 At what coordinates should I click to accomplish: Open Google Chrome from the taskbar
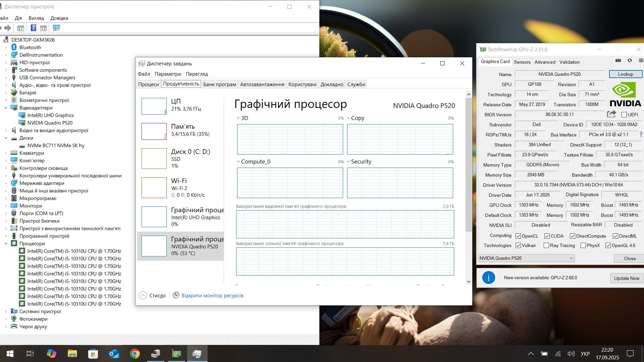pos(135,354)
